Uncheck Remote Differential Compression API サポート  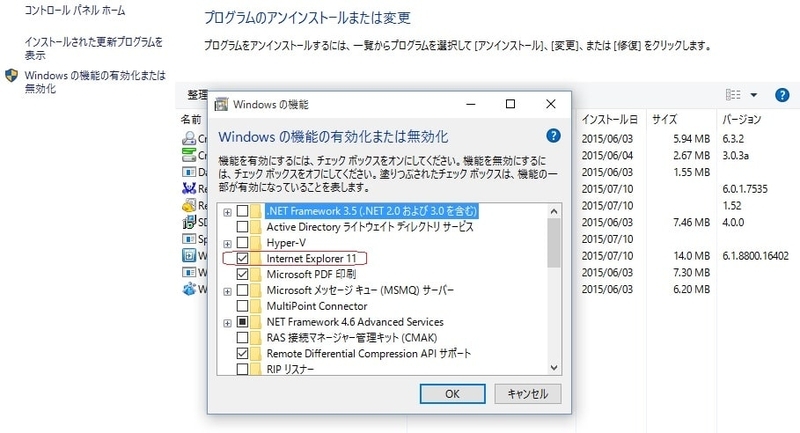click(x=242, y=353)
